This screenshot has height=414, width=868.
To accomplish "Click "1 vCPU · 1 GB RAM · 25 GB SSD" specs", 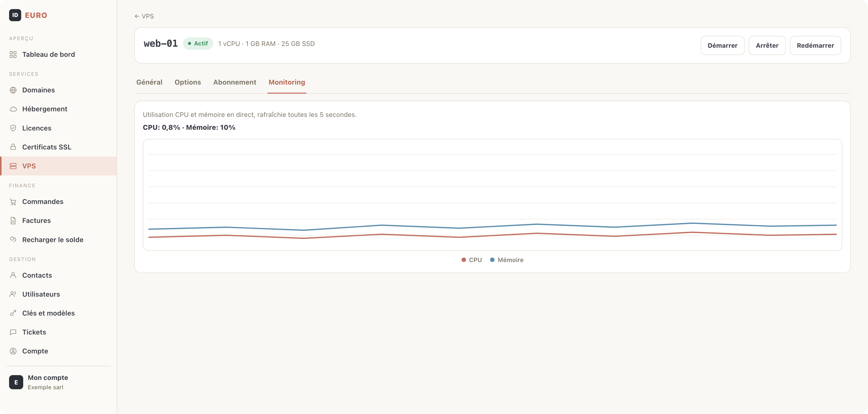I will click(266, 44).
